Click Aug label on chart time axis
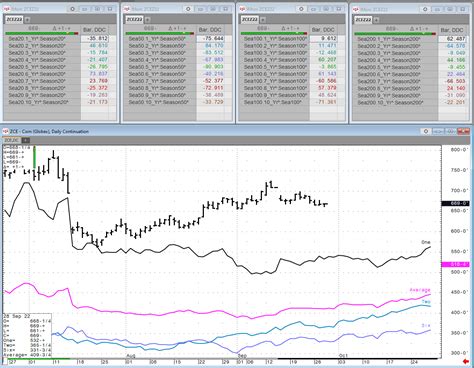Screen dimensions: 474x368 [x=131, y=356]
